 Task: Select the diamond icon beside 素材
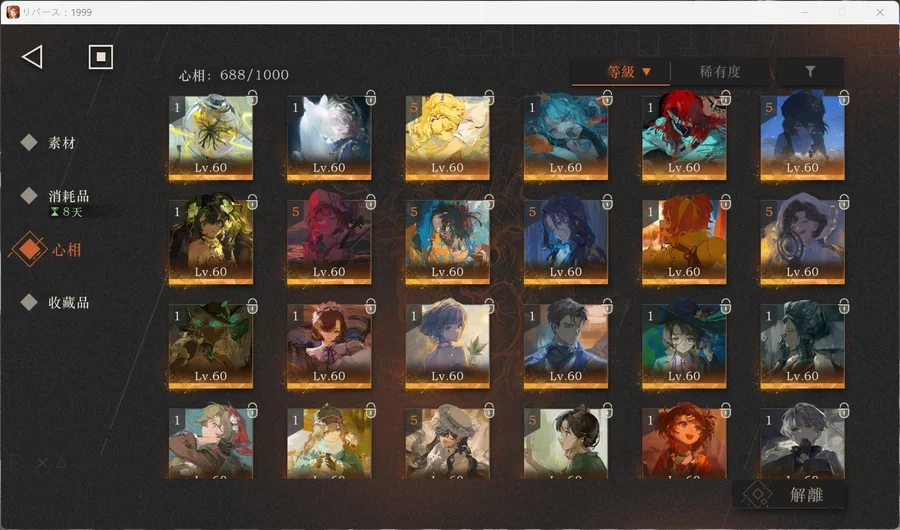(29, 143)
